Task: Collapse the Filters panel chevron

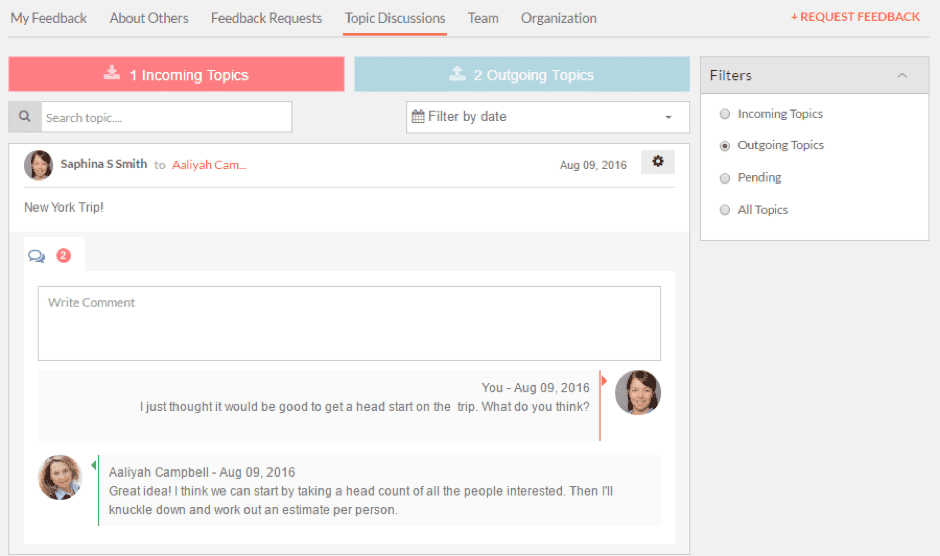Action: [902, 76]
